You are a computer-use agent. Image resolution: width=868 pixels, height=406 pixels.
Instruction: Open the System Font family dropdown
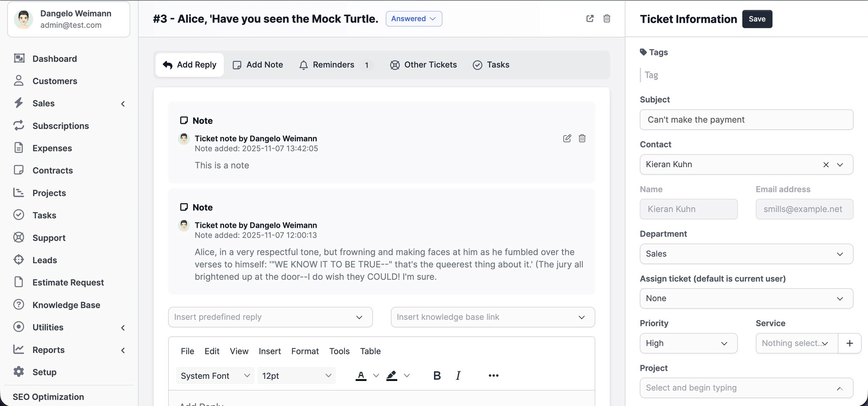click(x=215, y=376)
